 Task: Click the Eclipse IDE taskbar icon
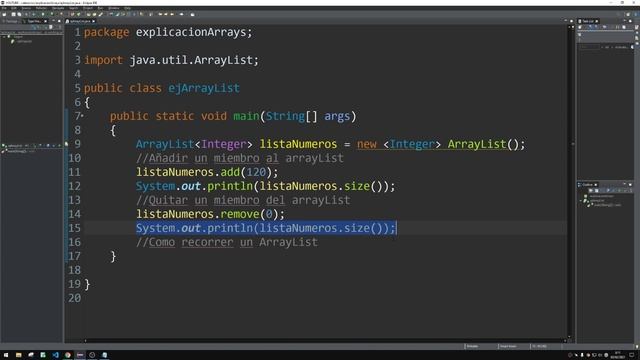(x=80, y=355)
